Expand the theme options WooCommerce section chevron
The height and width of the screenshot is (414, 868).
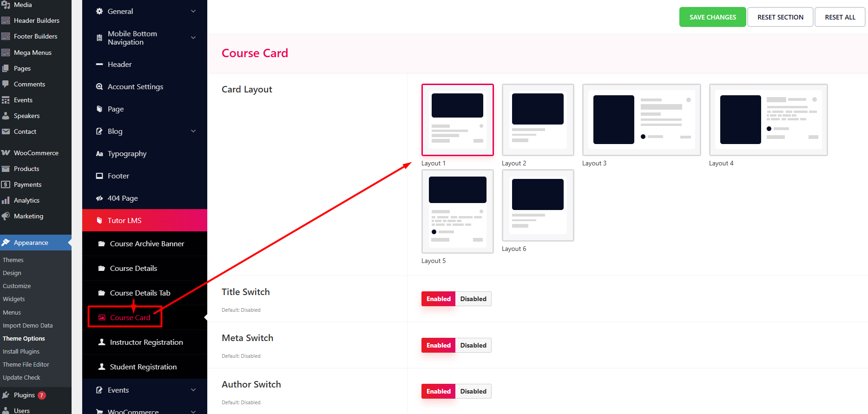pos(193,411)
